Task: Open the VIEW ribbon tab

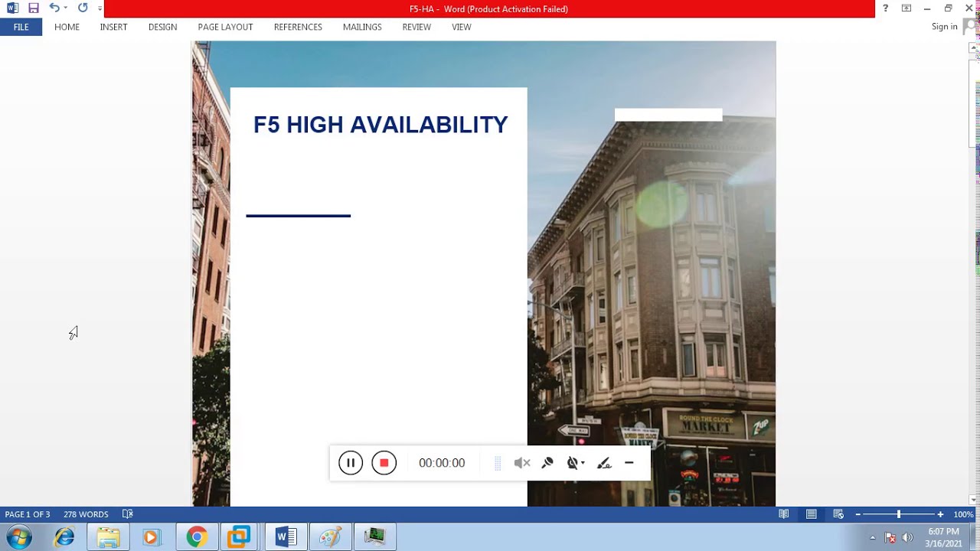Action: click(462, 27)
